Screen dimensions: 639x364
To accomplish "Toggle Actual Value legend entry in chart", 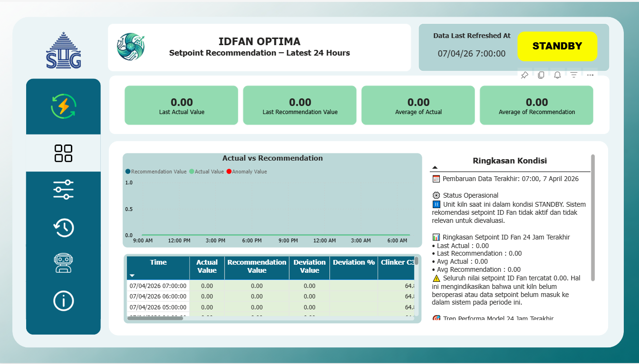I will pos(206,172).
